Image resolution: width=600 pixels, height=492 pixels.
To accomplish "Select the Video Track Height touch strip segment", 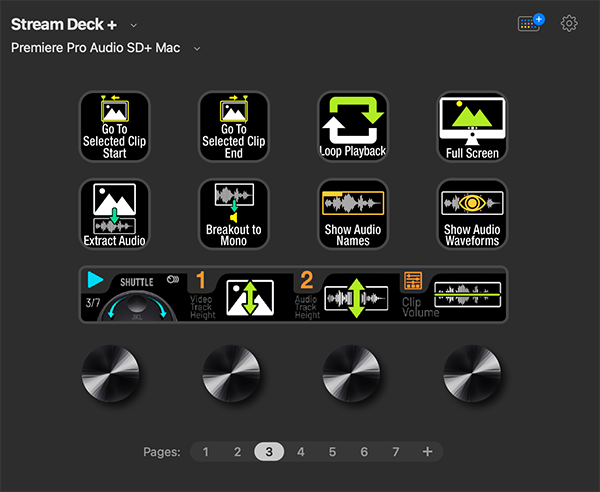I will point(240,295).
